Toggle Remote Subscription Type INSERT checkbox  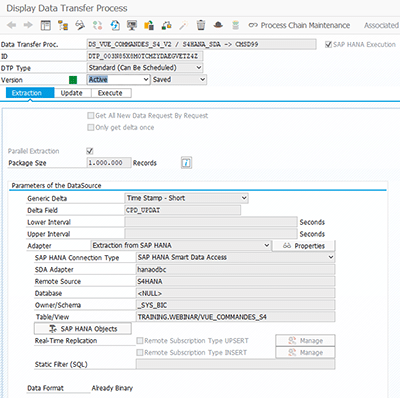pyautogui.click(x=140, y=352)
